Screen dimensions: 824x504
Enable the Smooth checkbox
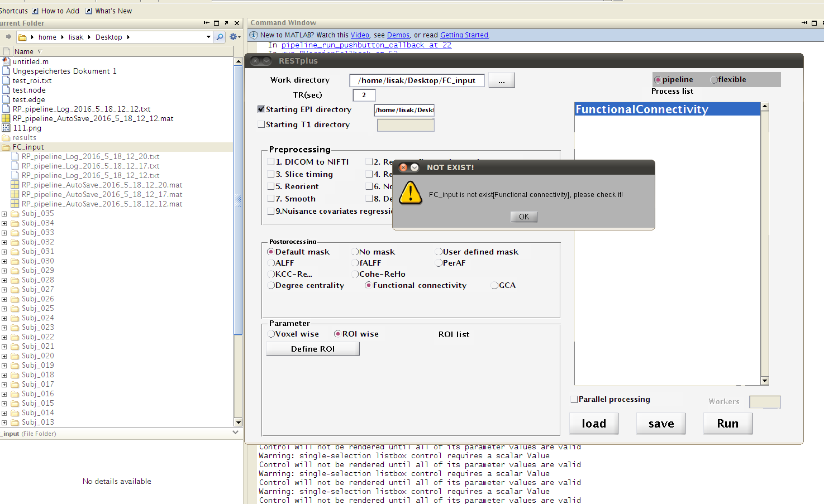271,198
